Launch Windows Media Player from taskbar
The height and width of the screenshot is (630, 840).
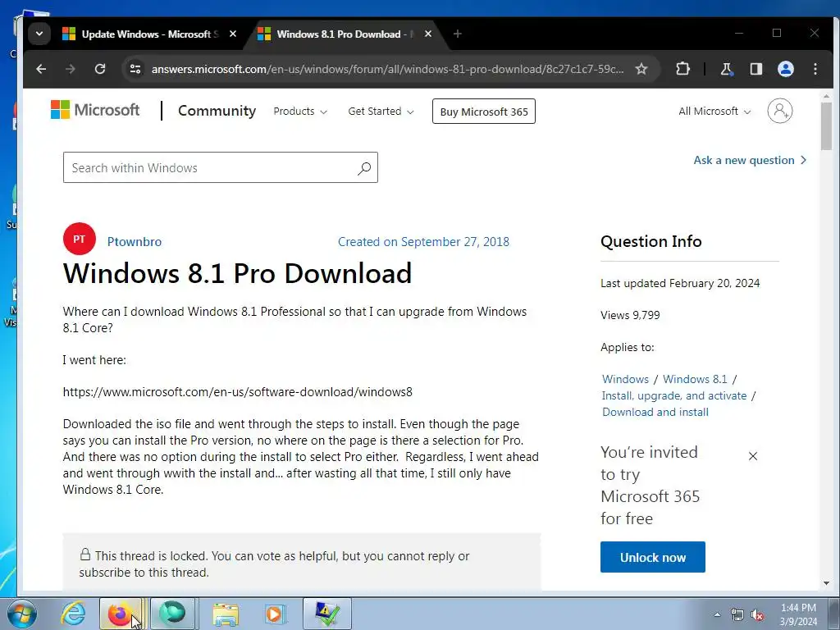pos(275,614)
